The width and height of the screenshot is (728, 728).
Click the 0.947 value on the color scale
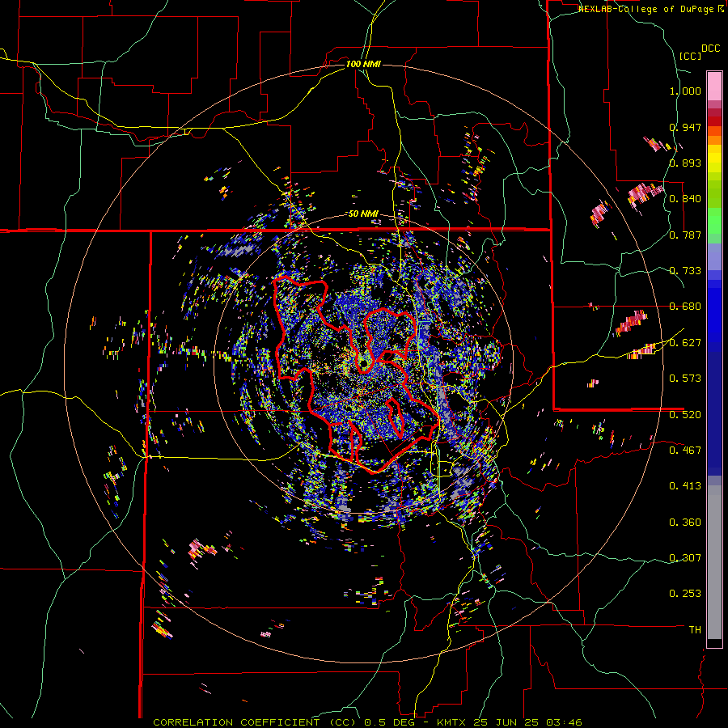click(685, 127)
